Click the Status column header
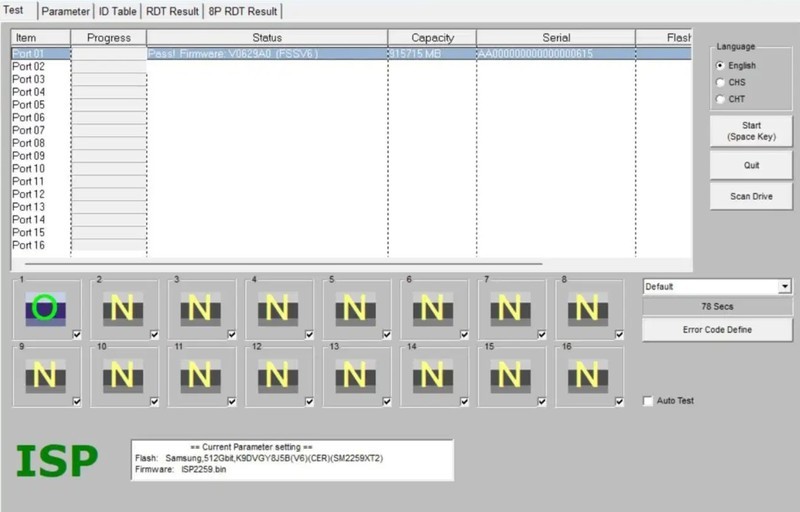800x512 pixels. [267, 38]
